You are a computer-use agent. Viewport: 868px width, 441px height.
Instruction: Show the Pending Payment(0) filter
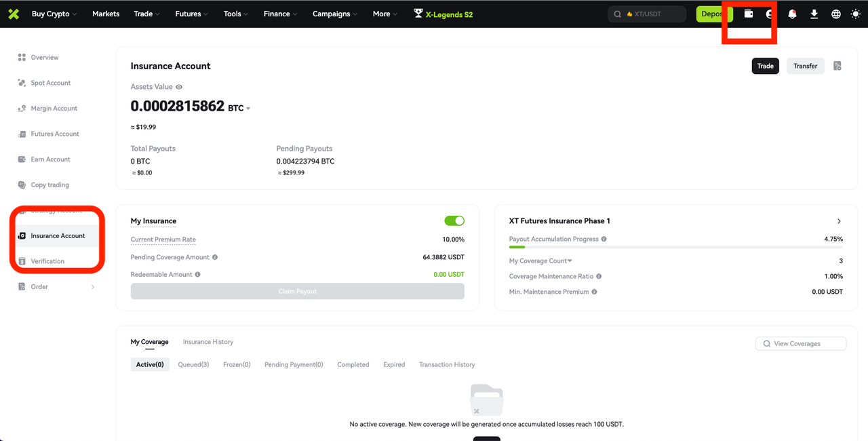pos(294,364)
